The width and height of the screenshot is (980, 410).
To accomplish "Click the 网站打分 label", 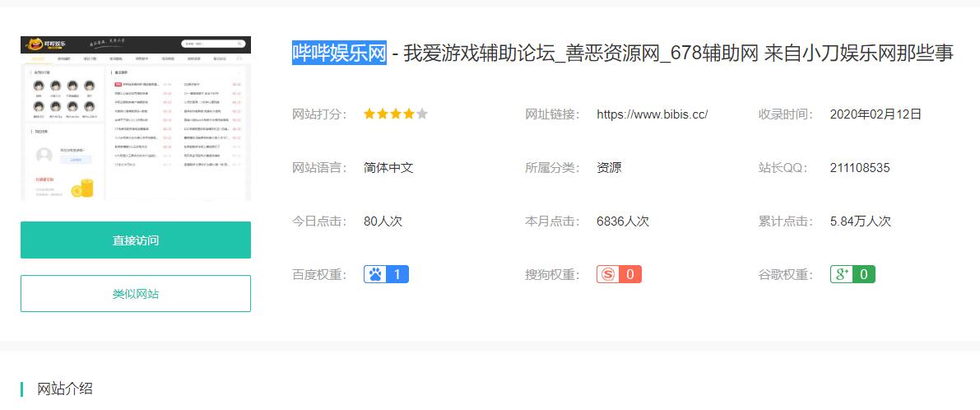I will (x=319, y=114).
